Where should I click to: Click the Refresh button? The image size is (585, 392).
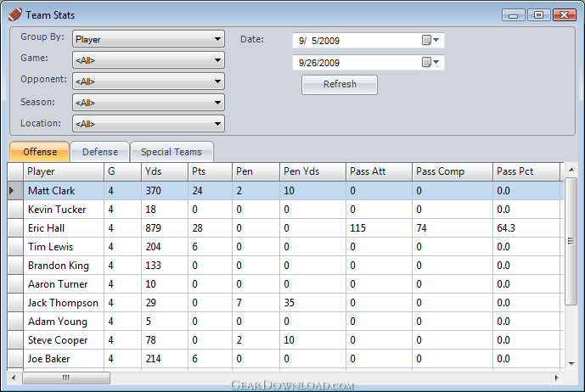(x=340, y=85)
